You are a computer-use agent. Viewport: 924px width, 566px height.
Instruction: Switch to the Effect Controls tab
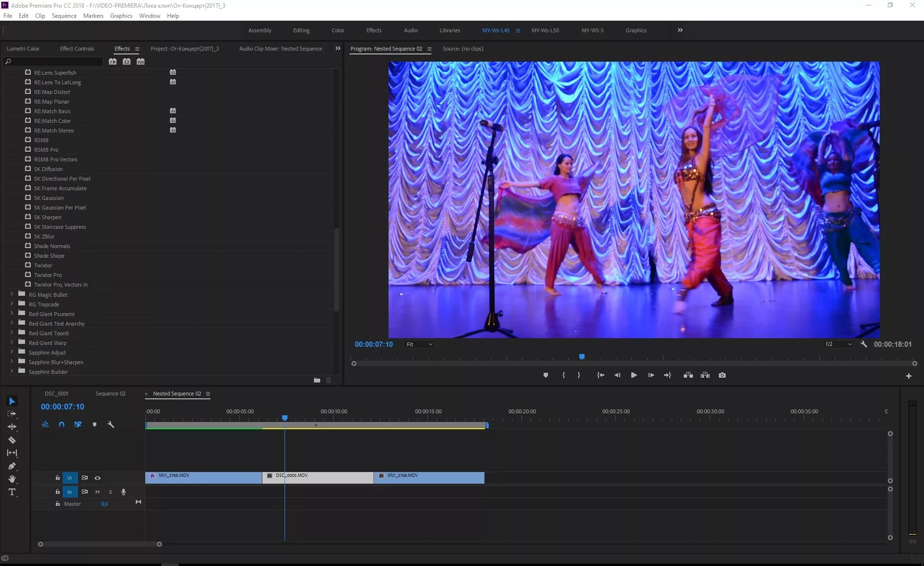pos(77,49)
